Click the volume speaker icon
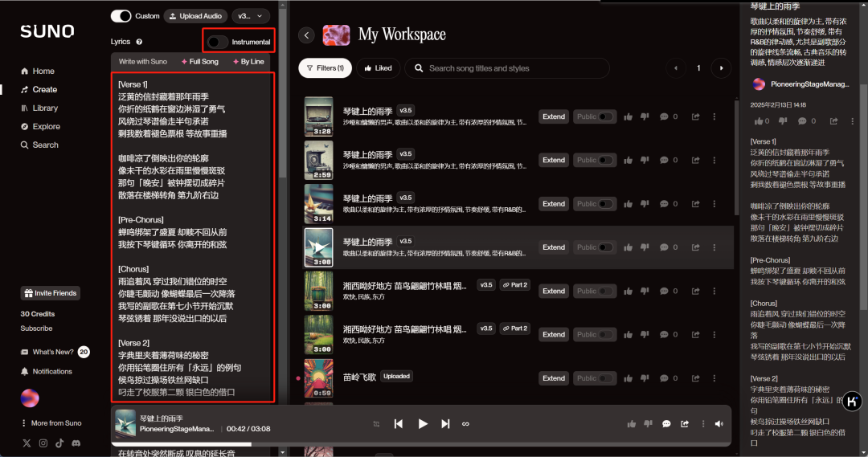Image resolution: width=868 pixels, height=457 pixels. coord(719,424)
